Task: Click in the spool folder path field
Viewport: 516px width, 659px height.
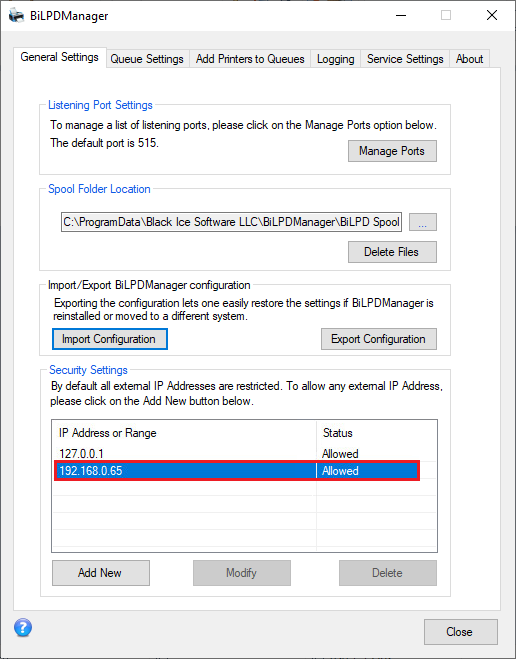Action: (231, 222)
